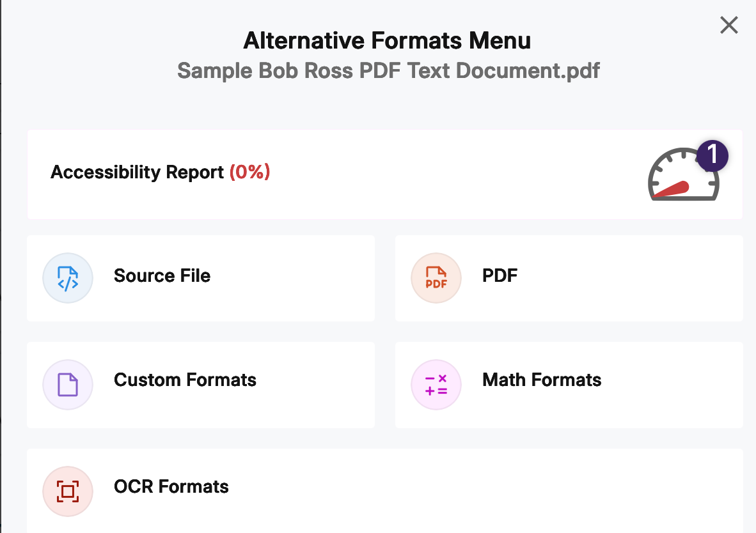The width and height of the screenshot is (756, 533).
Task: Click the red 0% score text
Action: click(x=249, y=172)
